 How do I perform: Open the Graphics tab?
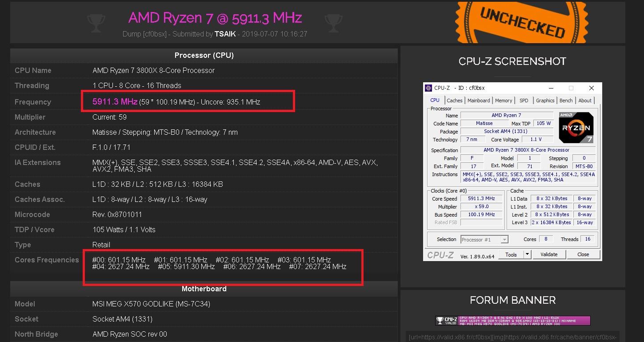tap(545, 101)
